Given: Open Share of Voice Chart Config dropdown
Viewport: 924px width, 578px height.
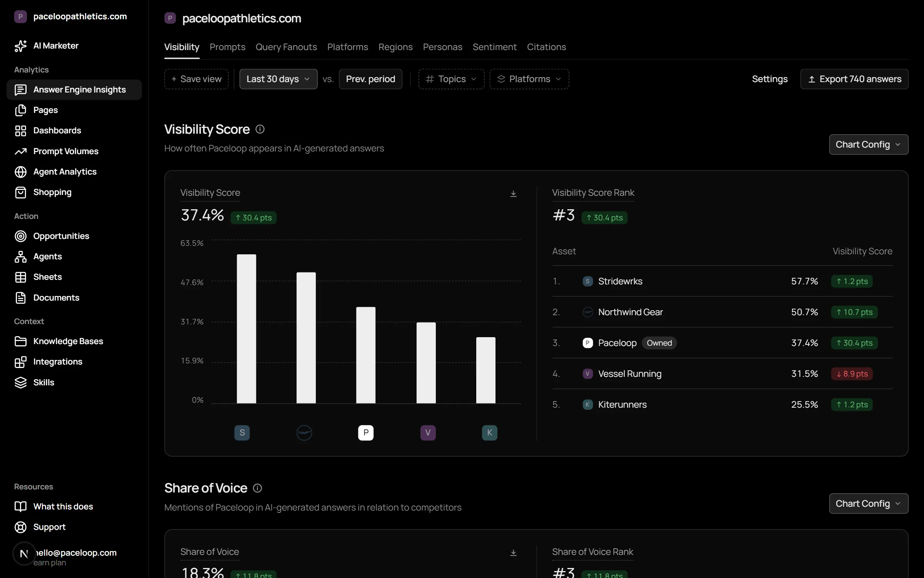Looking at the screenshot, I should pyautogui.click(x=869, y=504).
